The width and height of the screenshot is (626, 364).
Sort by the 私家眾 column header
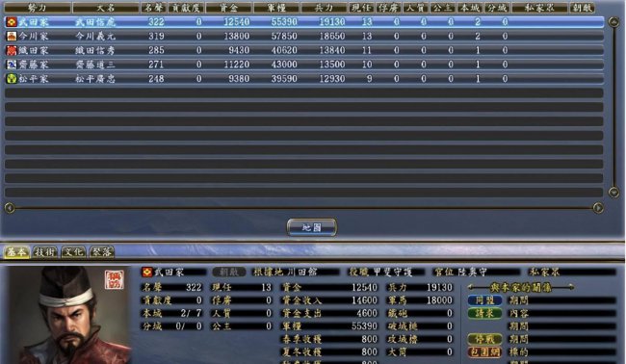(x=539, y=8)
